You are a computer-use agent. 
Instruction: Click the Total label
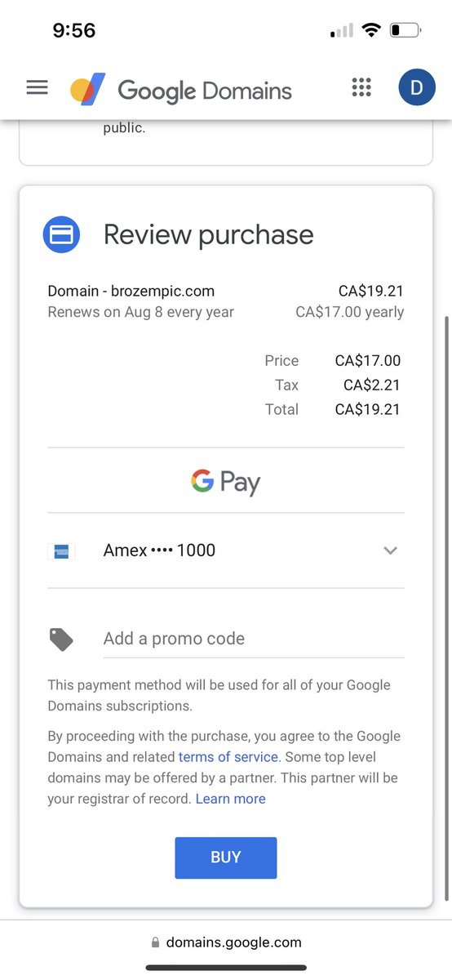(x=282, y=410)
